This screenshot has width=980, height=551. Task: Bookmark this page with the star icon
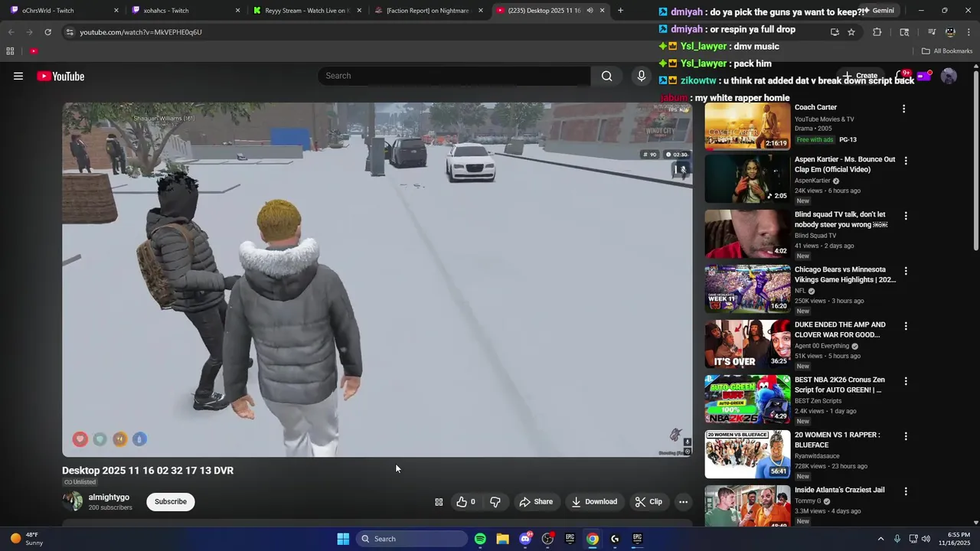tap(851, 32)
